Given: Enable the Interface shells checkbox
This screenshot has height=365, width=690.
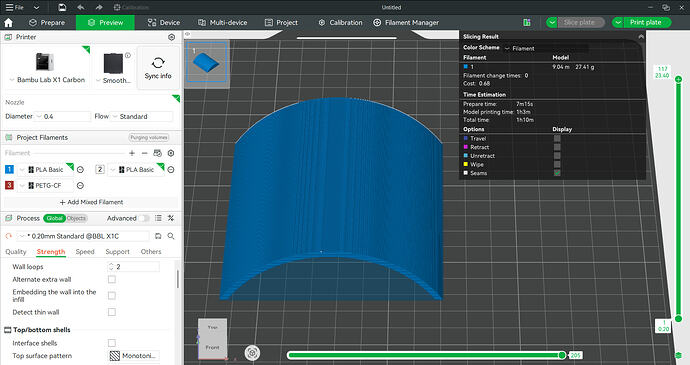Looking at the screenshot, I should (112, 343).
